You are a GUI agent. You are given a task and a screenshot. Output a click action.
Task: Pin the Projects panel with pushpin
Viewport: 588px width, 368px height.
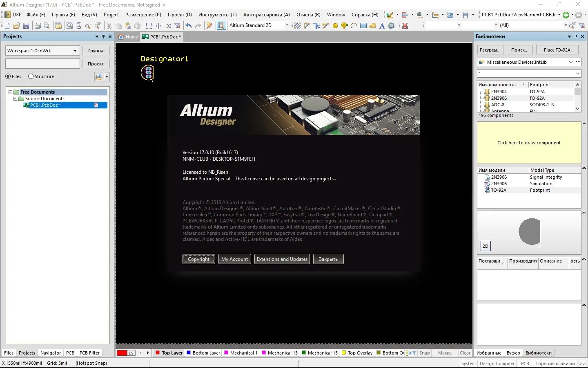[x=103, y=36]
